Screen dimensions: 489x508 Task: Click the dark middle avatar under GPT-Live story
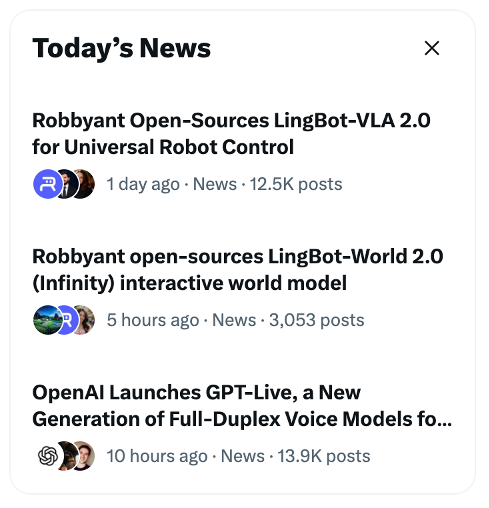pos(68,456)
